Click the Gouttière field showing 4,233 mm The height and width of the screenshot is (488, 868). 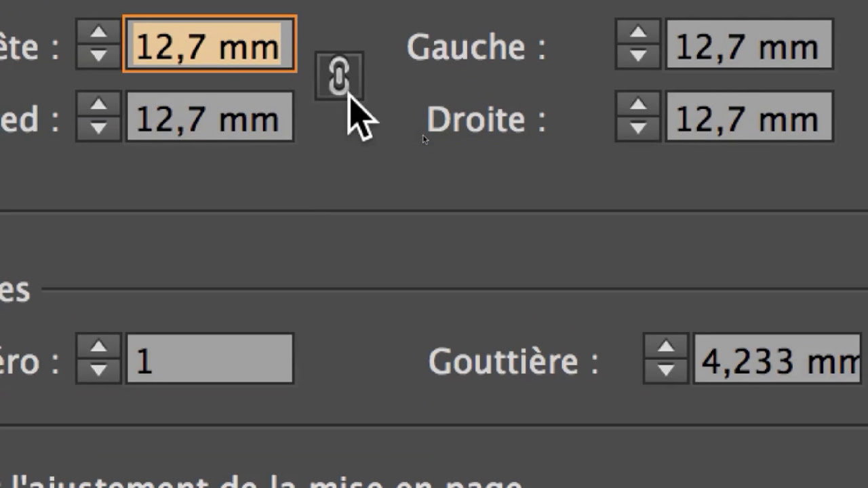777,359
